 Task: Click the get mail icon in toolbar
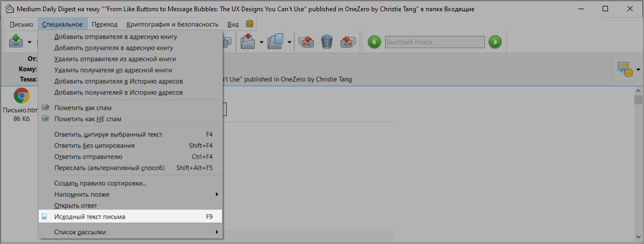pyautogui.click(x=16, y=41)
